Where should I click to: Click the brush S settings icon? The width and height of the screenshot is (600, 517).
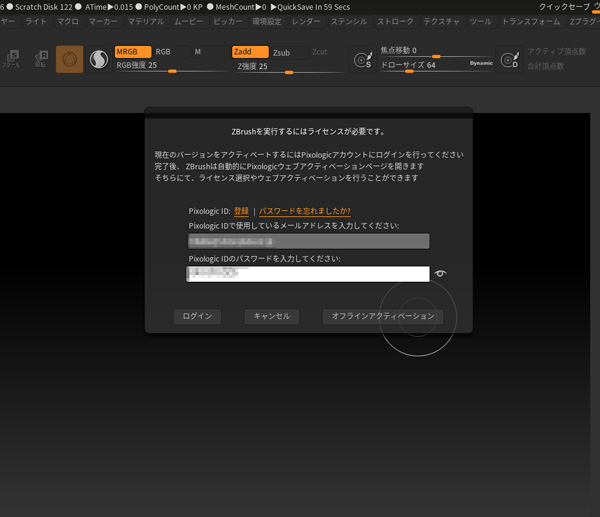click(x=363, y=60)
